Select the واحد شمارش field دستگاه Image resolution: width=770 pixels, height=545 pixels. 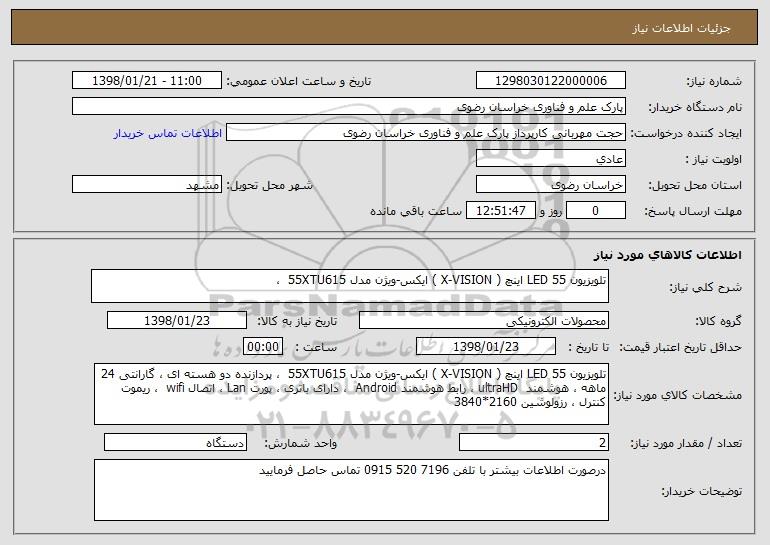coord(175,442)
